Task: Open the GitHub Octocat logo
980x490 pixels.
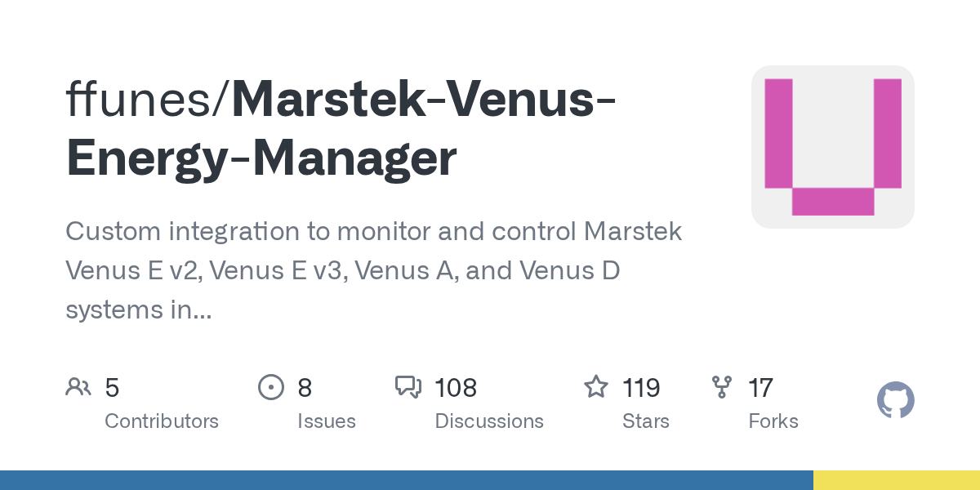Action: [896, 401]
